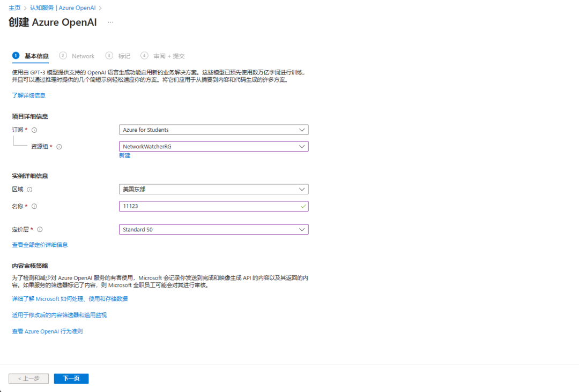This screenshot has width=579, height=392.
Task: Click the info icon next to 定价层
Action: (x=40, y=229)
